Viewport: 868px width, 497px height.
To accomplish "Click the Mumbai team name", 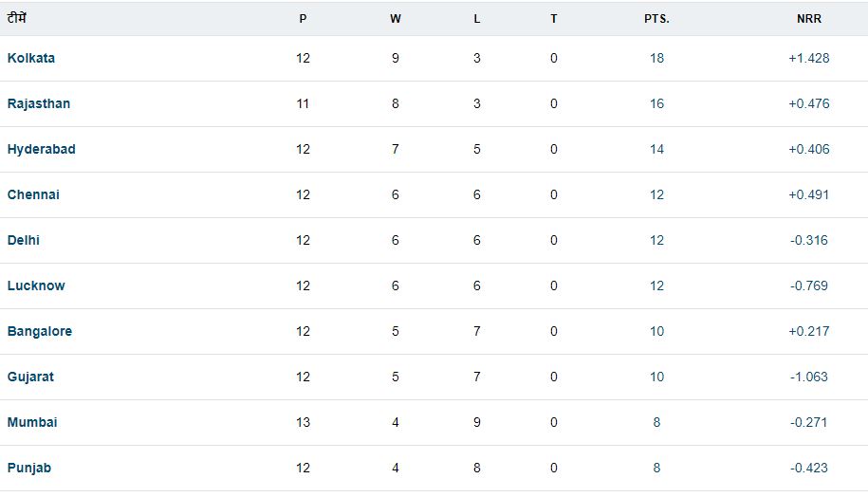I will [32, 422].
